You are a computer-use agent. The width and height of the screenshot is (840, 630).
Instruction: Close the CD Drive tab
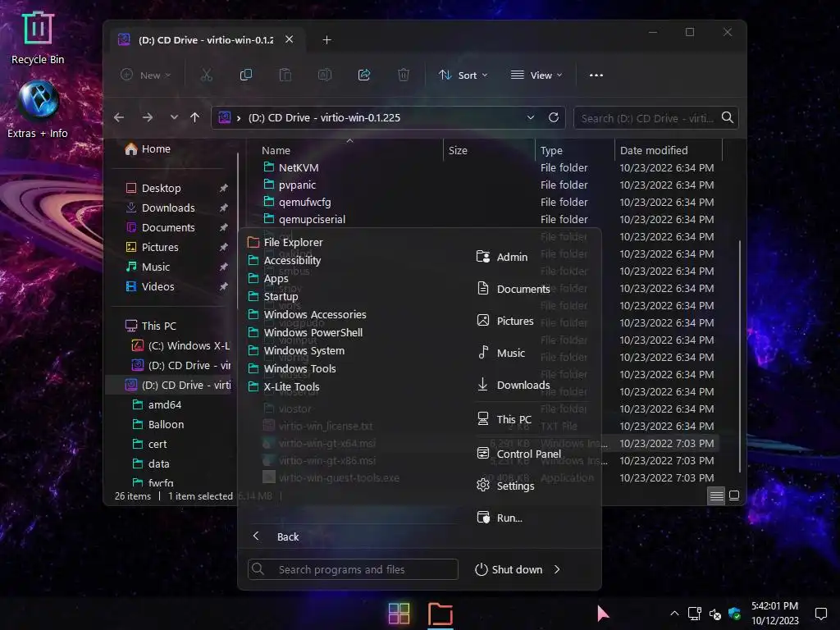click(x=290, y=39)
